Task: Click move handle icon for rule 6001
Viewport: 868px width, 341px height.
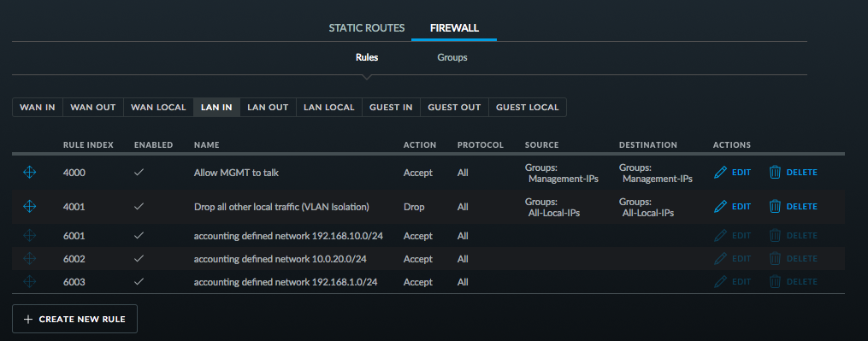Action: point(29,236)
